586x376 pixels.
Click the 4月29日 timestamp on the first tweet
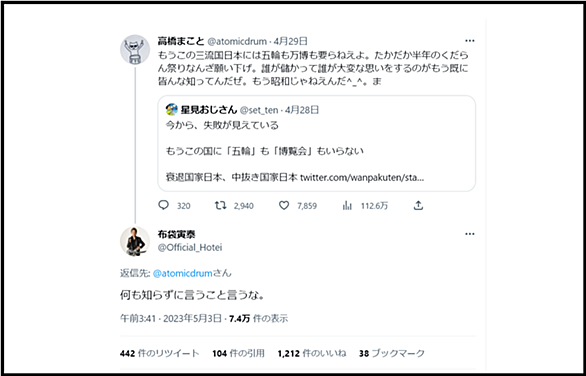tap(291, 41)
